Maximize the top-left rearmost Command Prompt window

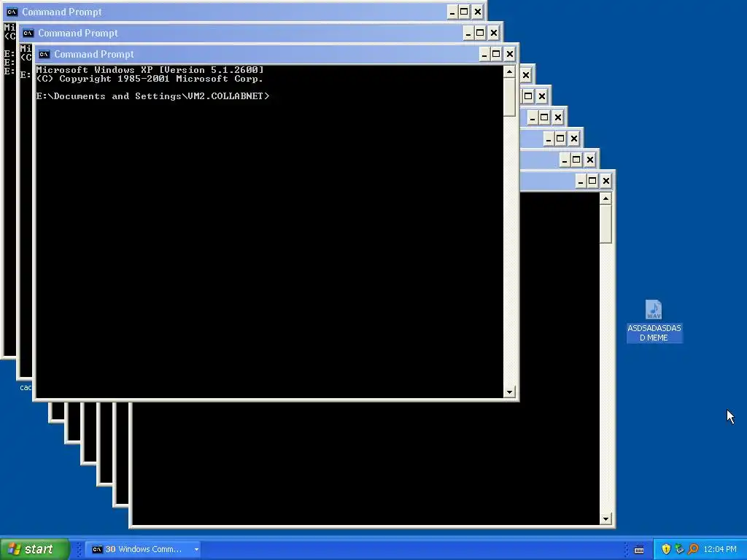click(464, 12)
